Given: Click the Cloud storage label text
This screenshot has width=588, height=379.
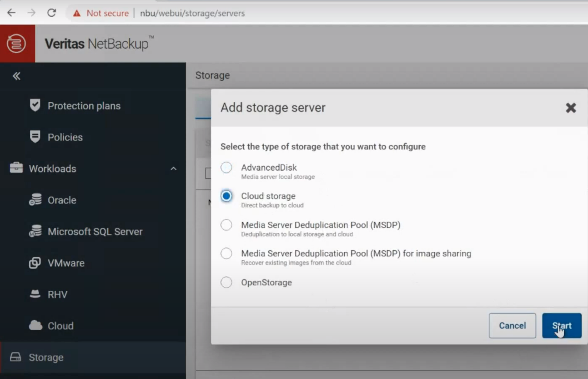Looking at the screenshot, I should pyautogui.click(x=268, y=196).
